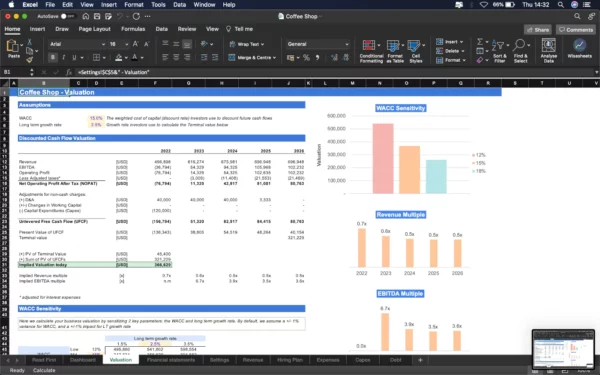Toggle bold formatting
The height and width of the screenshot is (375, 600).
click(x=53, y=57)
